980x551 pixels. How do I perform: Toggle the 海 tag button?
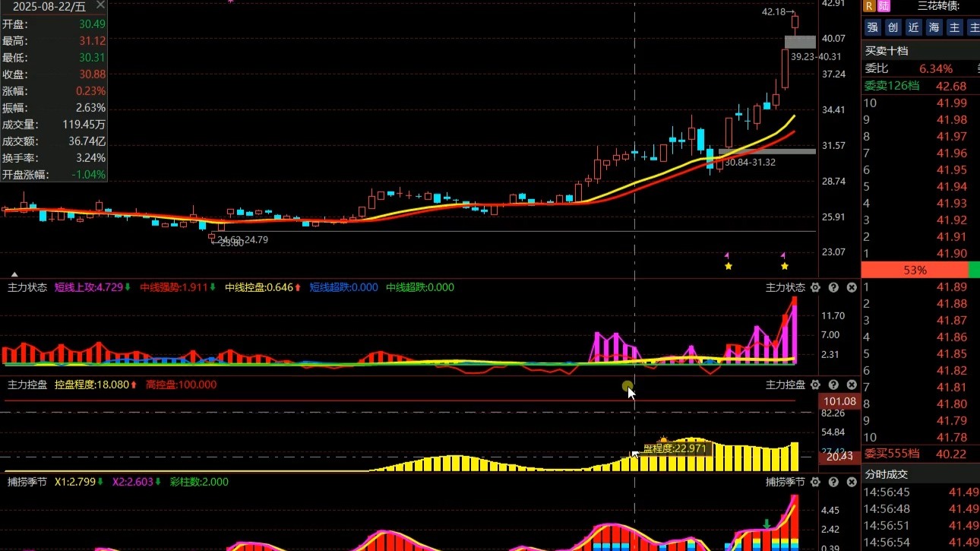tap(934, 28)
